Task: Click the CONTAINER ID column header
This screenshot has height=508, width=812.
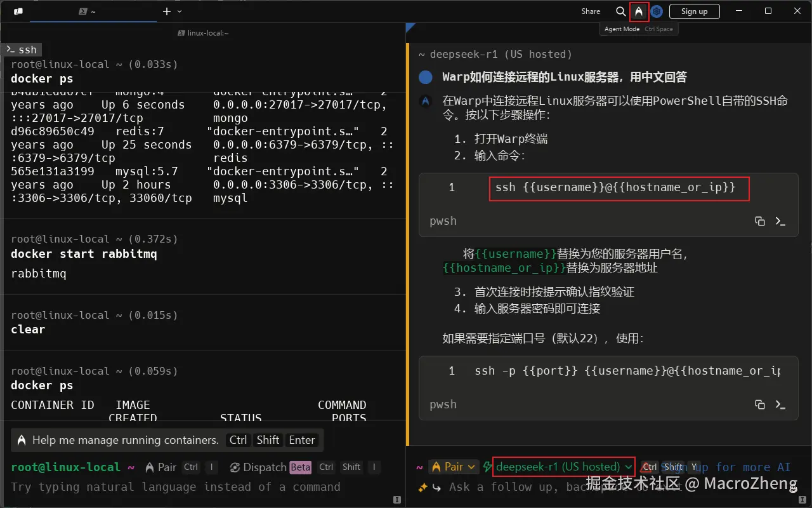Action: pyautogui.click(x=53, y=405)
